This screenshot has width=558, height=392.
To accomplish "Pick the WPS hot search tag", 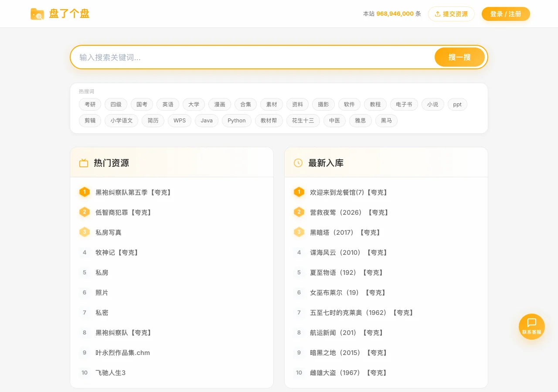I will [180, 121].
